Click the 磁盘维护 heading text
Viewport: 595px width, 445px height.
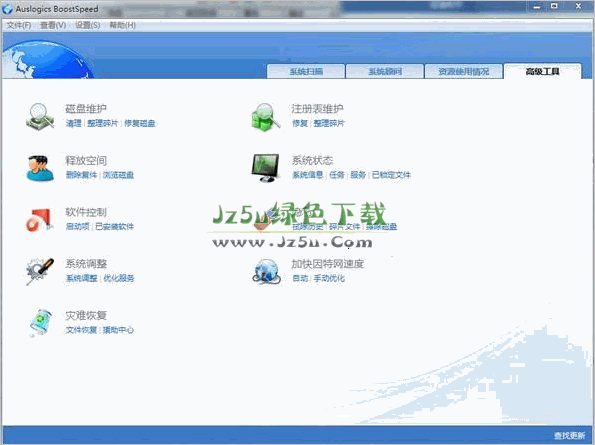click(86, 109)
